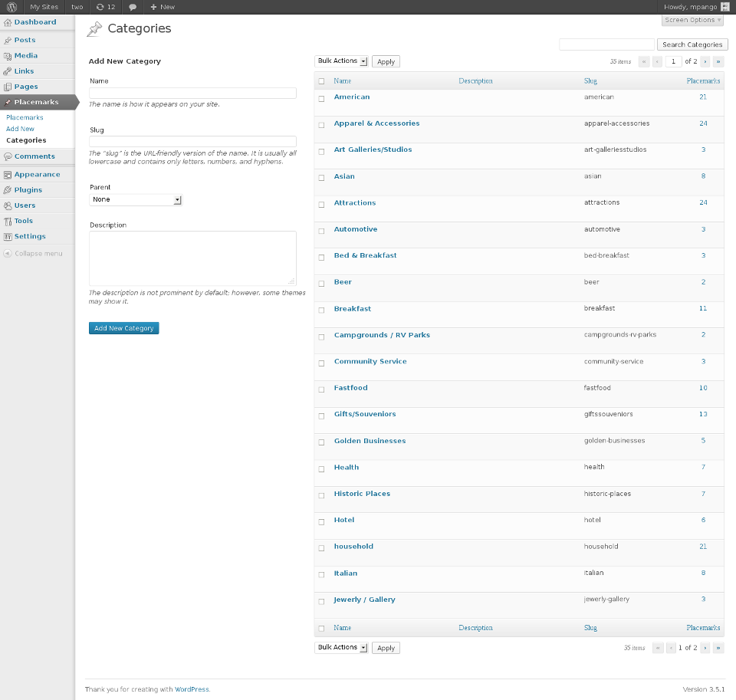Sort the table by Name column header
Screen dimensions: 736x700
(342, 81)
